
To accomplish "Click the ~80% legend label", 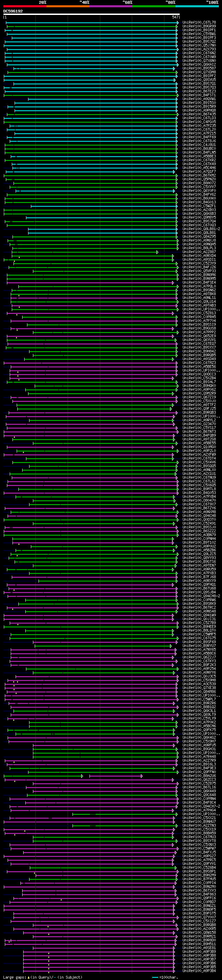I will click(170, 3).
